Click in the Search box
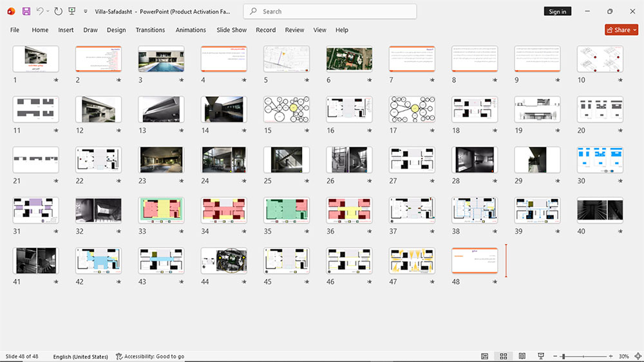 point(330,12)
